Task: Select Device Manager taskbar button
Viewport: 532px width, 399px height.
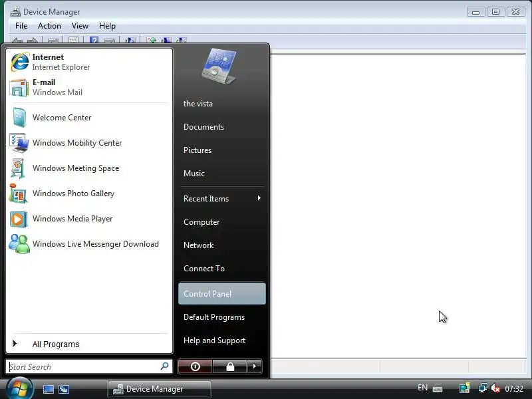Action: coord(160,389)
